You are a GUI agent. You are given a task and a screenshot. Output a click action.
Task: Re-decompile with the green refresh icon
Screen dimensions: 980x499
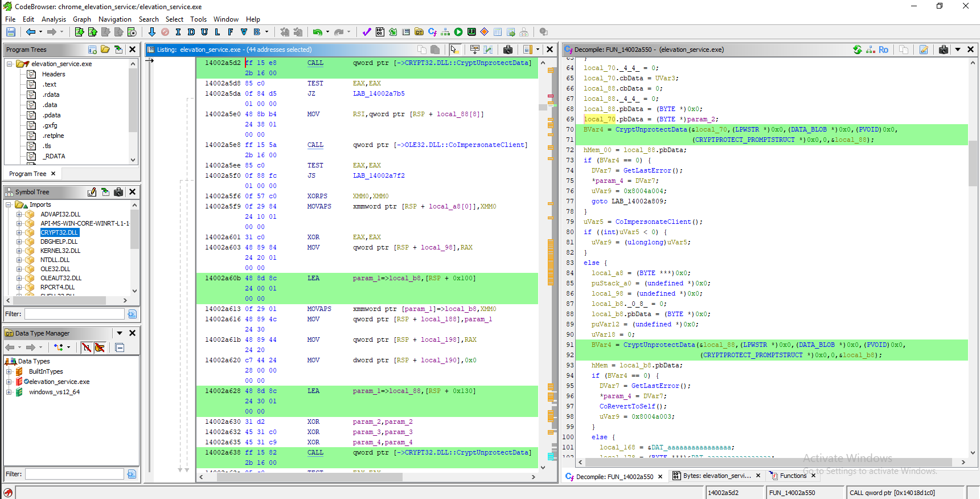point(857,50)
